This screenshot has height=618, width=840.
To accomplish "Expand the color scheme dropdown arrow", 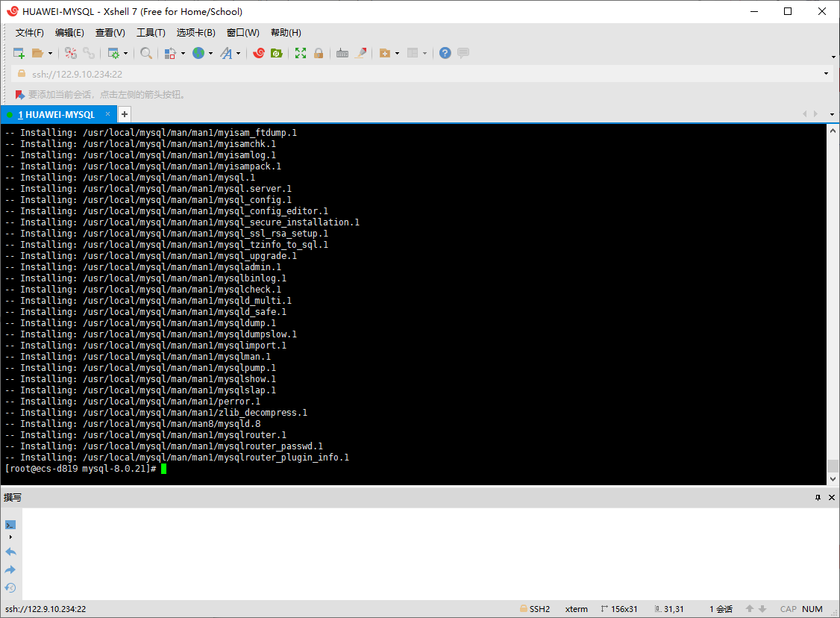I will click(183, 53).
